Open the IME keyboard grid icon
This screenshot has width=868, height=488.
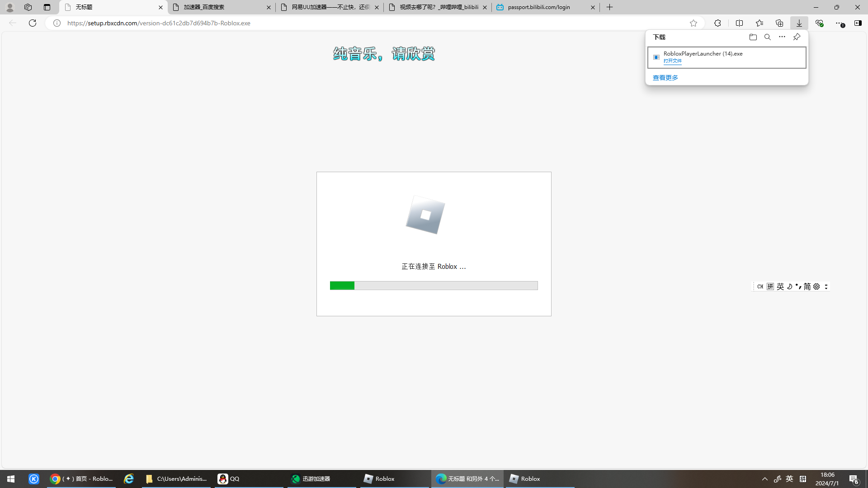770,286
